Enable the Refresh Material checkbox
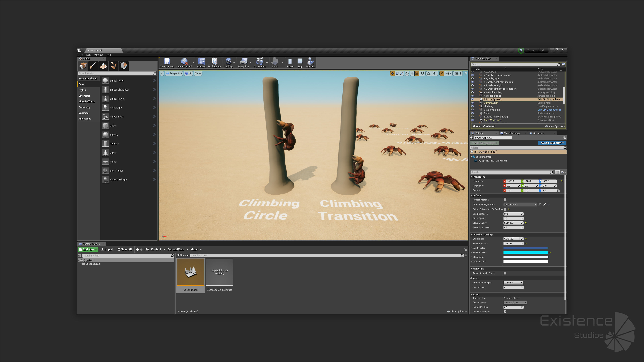This screenshot has height=362, width=644. coord(505,200)
